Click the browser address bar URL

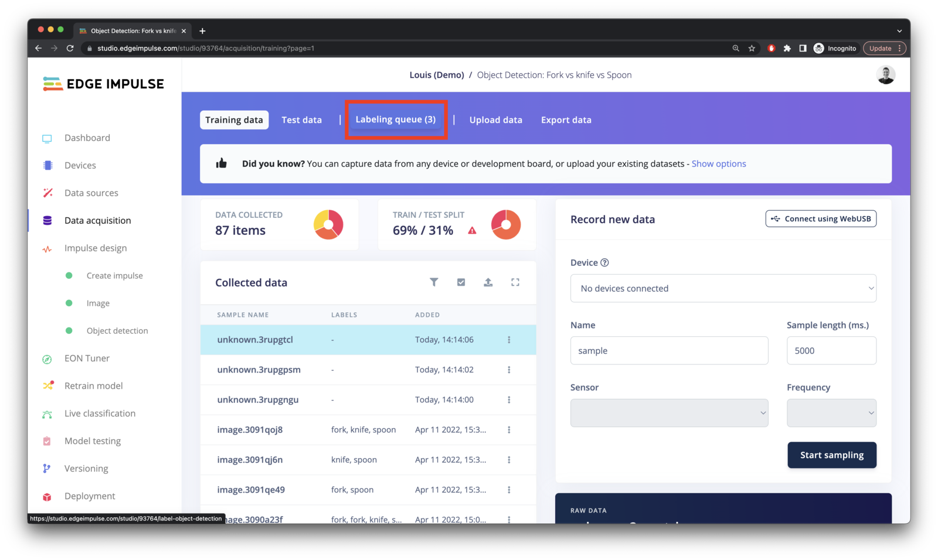206,48
